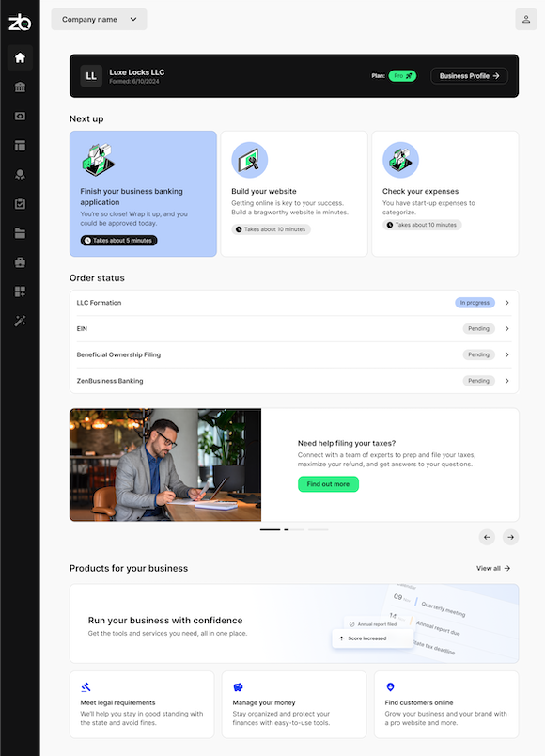Click the Luxe Locks LLC company name
The height and width of the screenshot is (756, 545).
tap(137, 72)
